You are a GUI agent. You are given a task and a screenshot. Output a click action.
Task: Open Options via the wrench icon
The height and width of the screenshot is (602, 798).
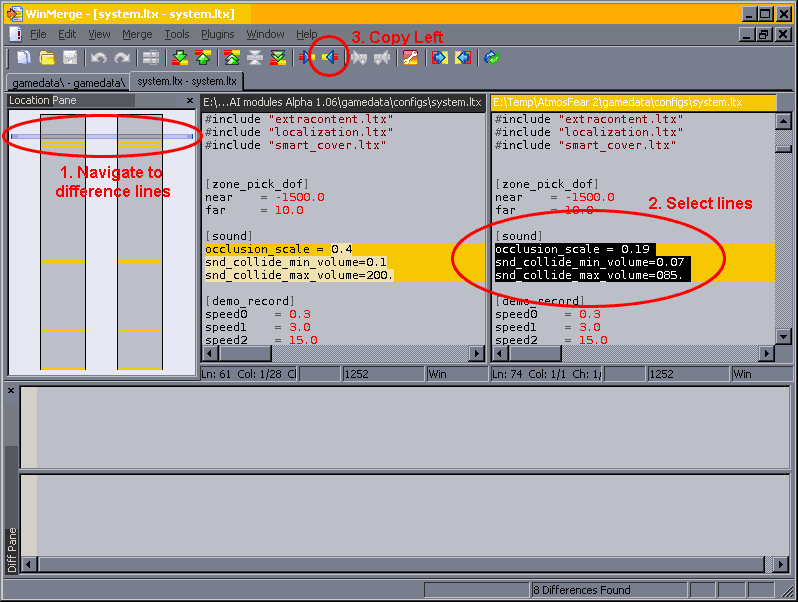pyautogui.click(x=411, y=58)
